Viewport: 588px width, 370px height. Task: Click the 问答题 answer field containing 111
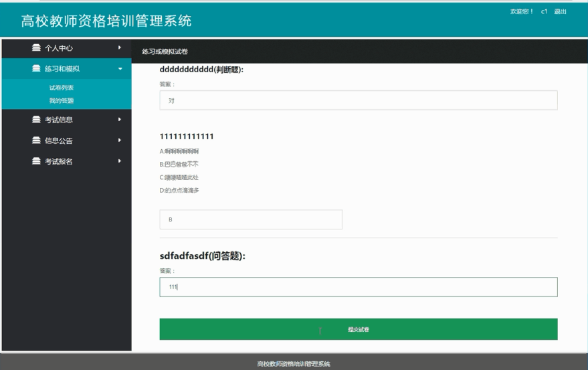coord(359,287)
